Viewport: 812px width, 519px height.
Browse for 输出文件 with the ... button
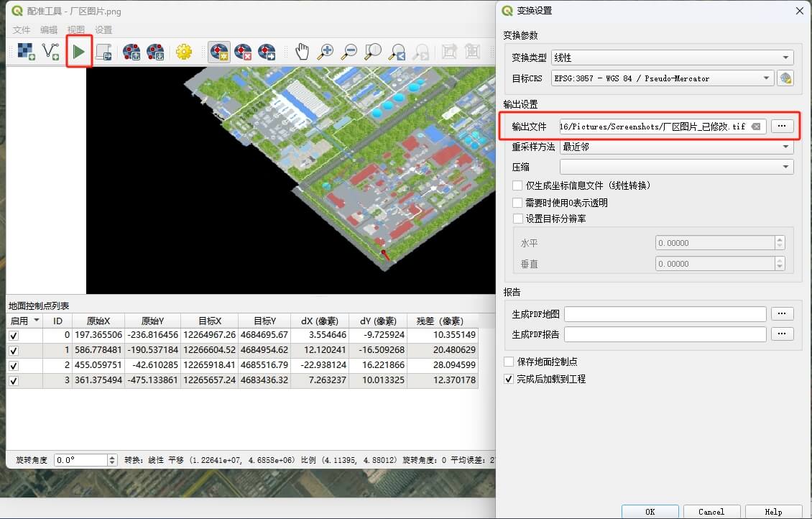coord(782,126)
